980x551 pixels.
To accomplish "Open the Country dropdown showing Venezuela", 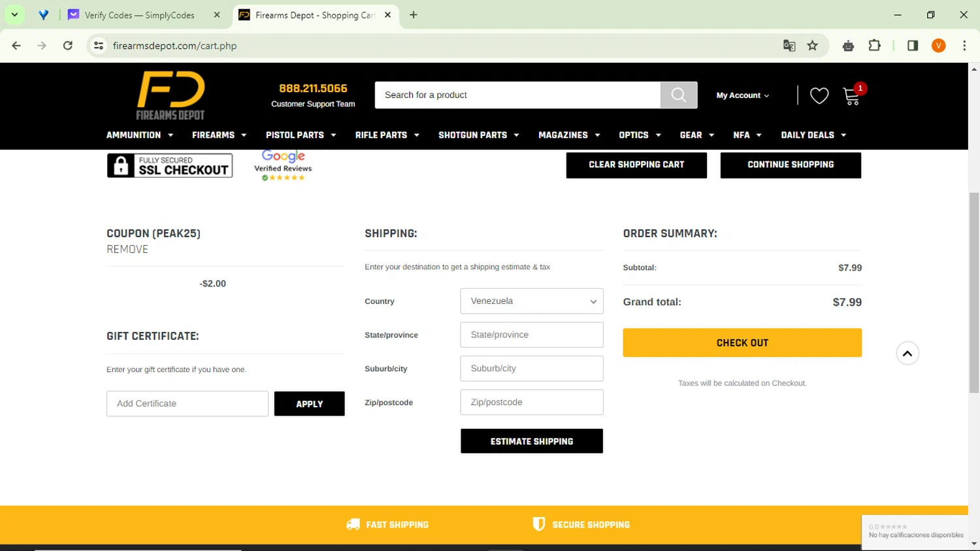I will (x=532, y=301).
